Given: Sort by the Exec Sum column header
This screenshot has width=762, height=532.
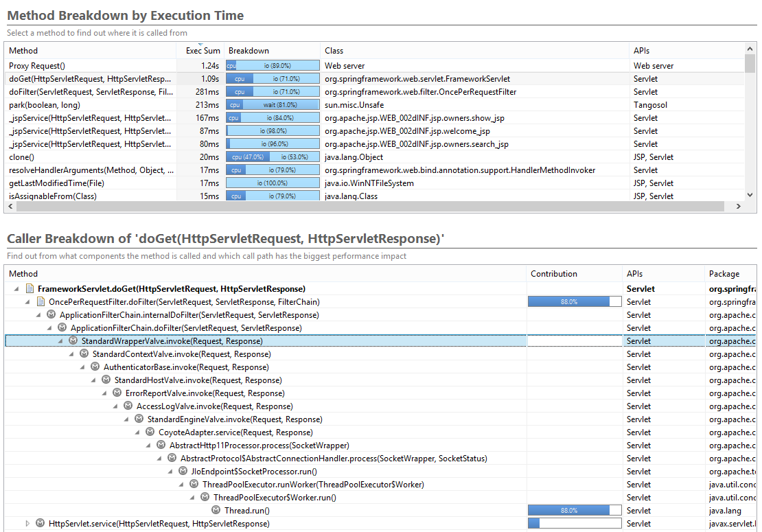Looking at the screenshot, I should [203, 51].
